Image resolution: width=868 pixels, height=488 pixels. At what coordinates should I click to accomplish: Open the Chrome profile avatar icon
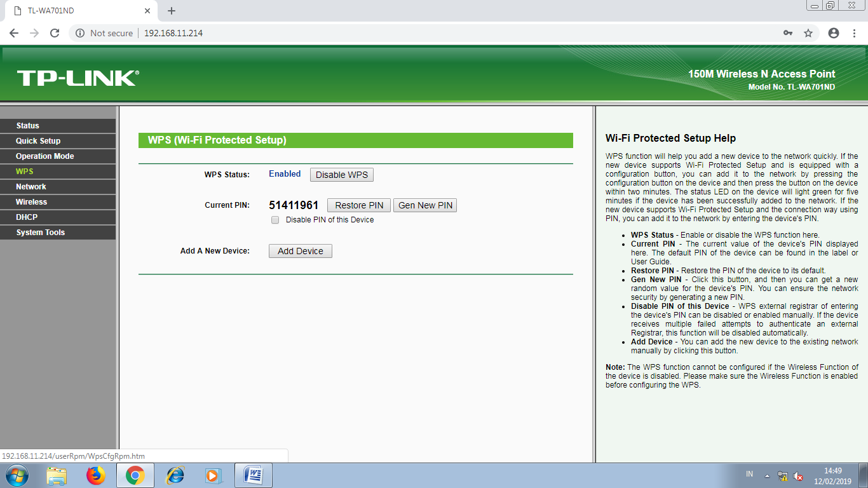point(834,33)
